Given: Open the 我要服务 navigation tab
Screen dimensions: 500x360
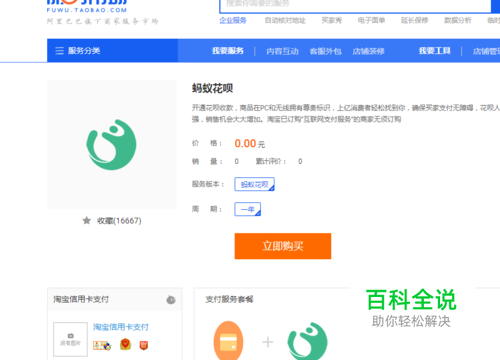Looking at the screenshot, I should 228,51.
